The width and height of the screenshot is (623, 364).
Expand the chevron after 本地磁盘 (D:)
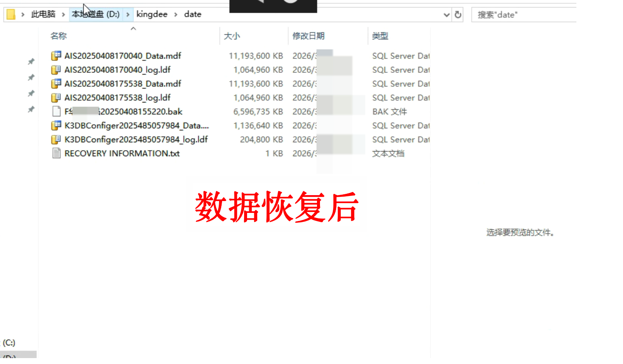pyautogui.click(x=128, y=14)
